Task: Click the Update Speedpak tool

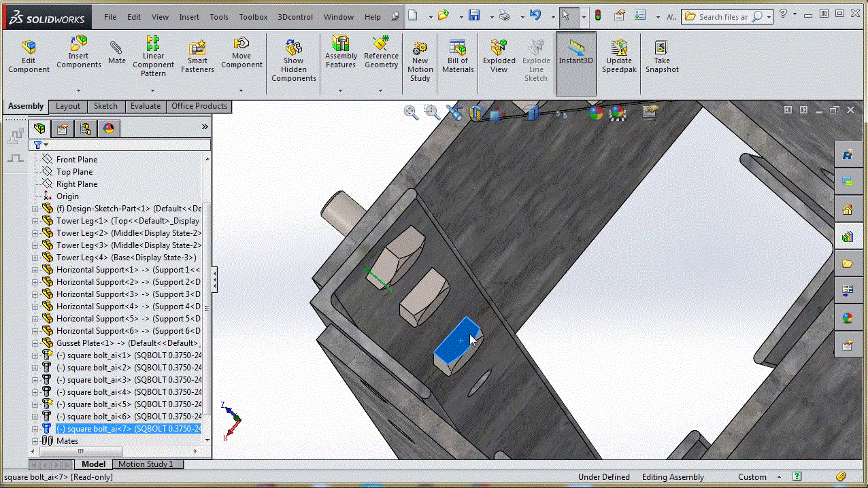Action: [x=619, y=57]
